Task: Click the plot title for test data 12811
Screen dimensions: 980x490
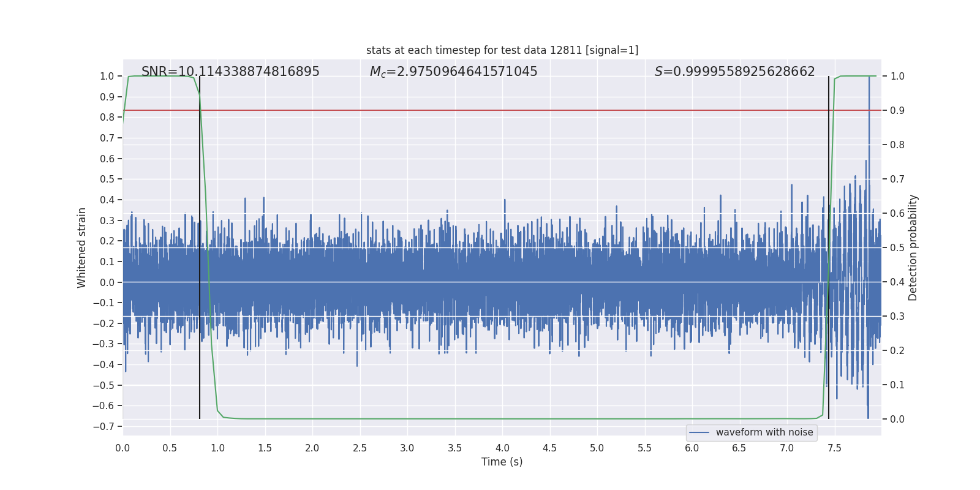Action: 502,50
